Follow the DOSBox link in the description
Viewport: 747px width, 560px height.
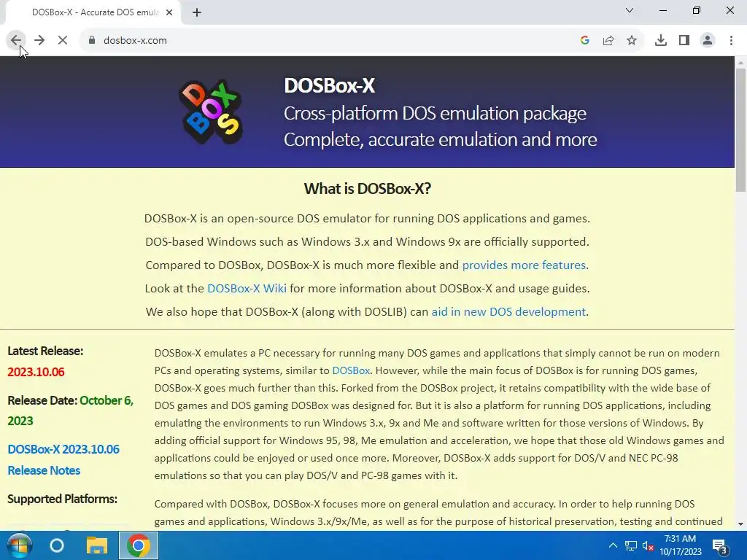pos(351,370)
